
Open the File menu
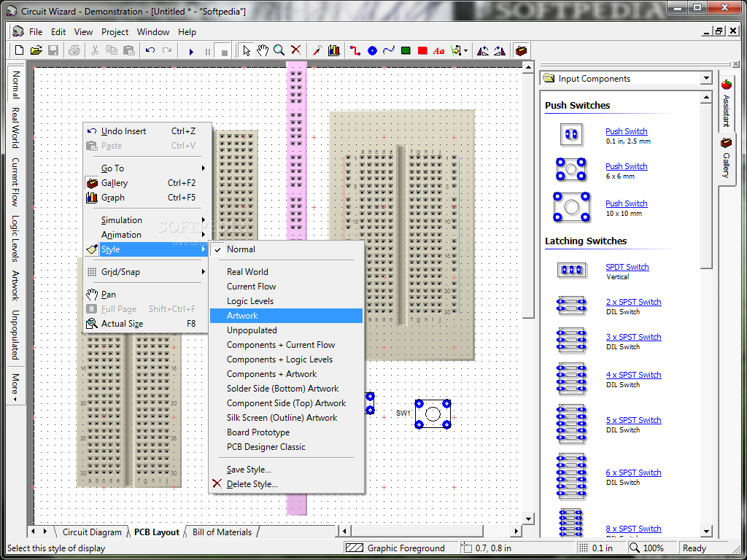[x=36, y=32]
